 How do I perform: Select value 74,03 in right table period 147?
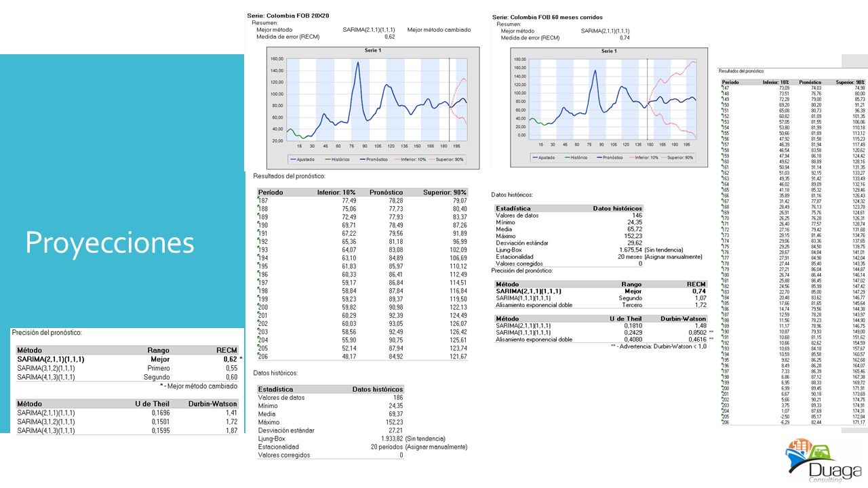coord(816,88)
